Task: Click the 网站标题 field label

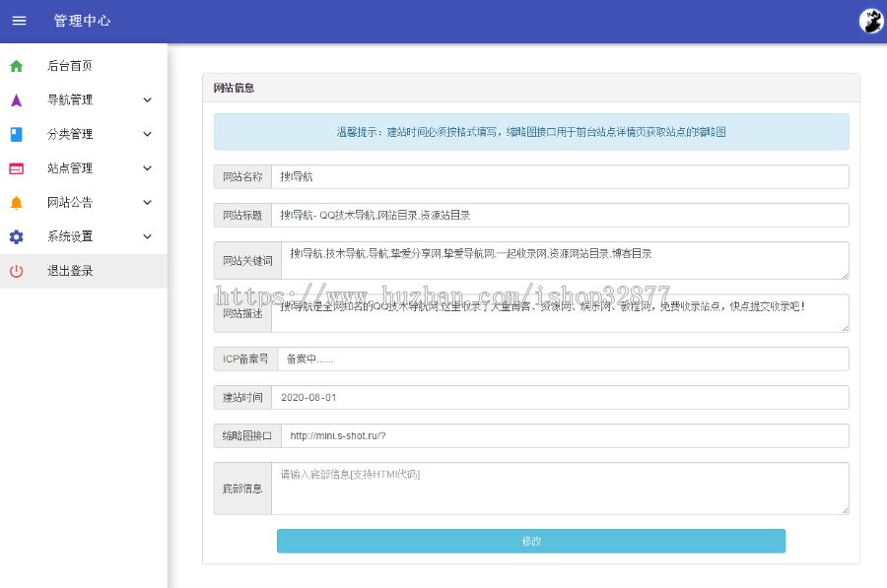Action: pos(242,216)
